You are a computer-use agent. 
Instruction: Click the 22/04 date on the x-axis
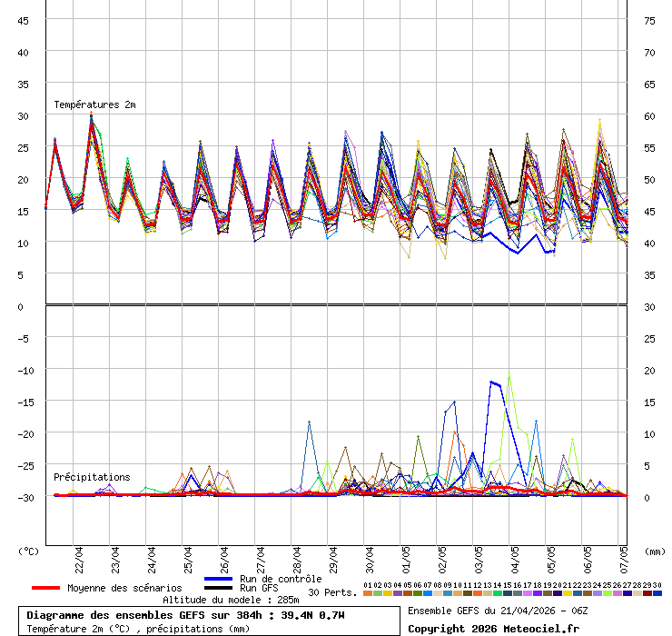coord(80,555)
